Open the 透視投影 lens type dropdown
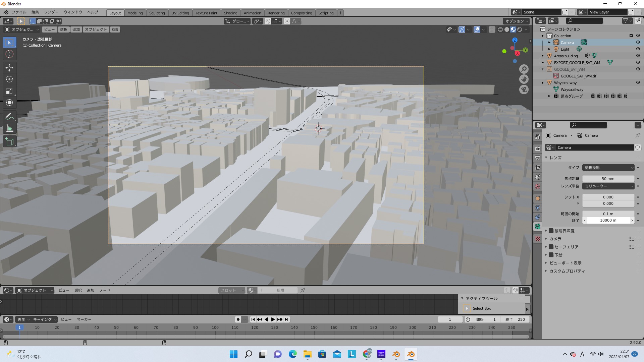The width and height of the screenshot is (644, 362). tap(608, 168)
